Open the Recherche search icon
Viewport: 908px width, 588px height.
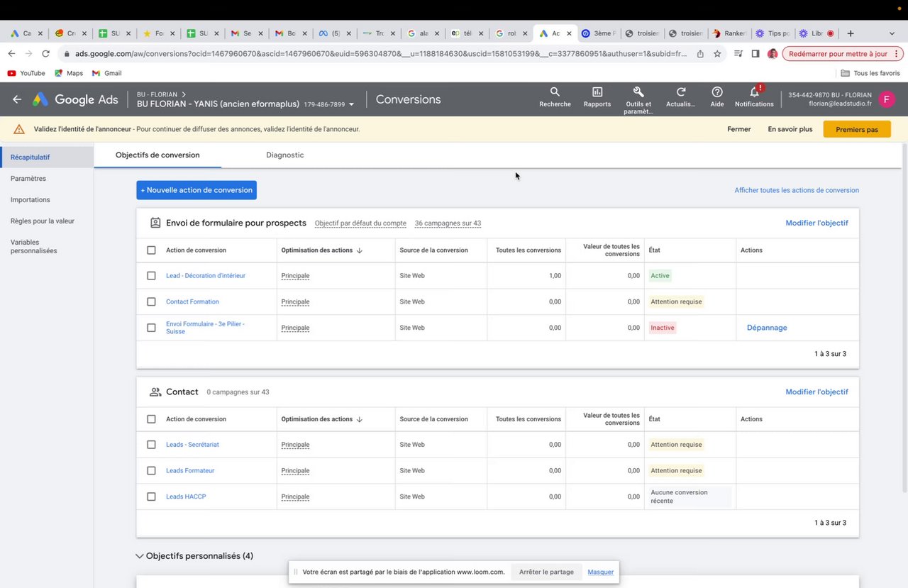pos(555,92)
